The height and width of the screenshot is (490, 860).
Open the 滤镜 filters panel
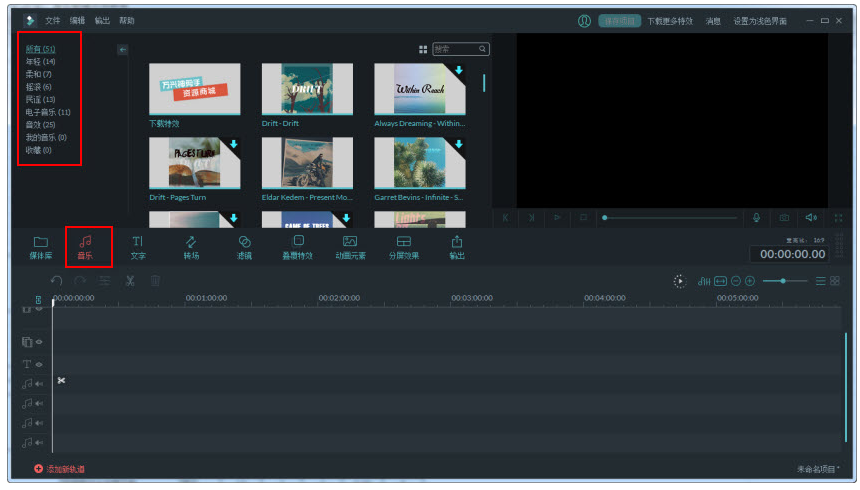pyautogui.click(x=244, y=246)
